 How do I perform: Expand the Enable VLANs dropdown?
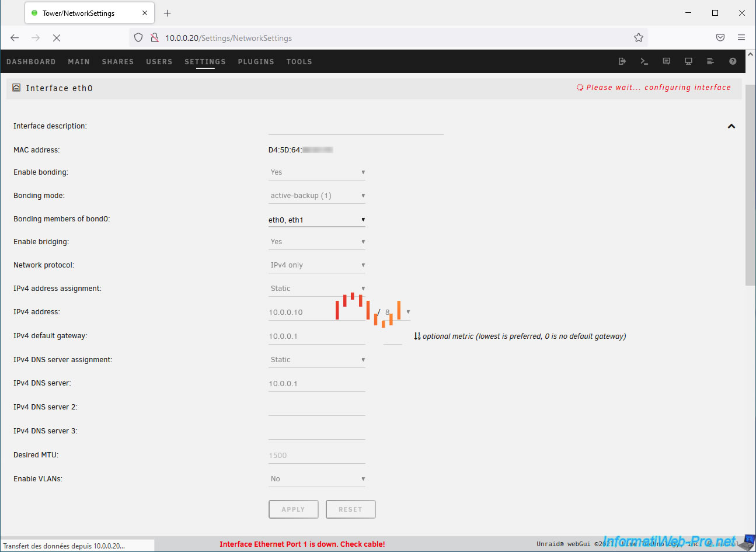pyautogui.click(x=316, y=479)
